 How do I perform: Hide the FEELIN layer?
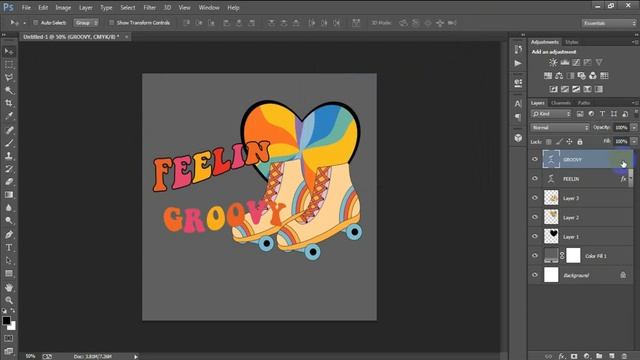point(535,178)
